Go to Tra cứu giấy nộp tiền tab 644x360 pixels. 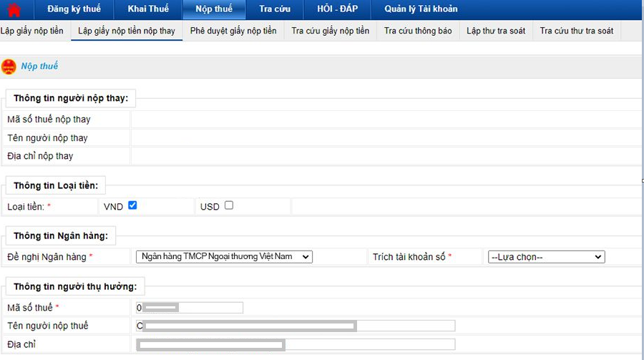click(x=331, y=31)
